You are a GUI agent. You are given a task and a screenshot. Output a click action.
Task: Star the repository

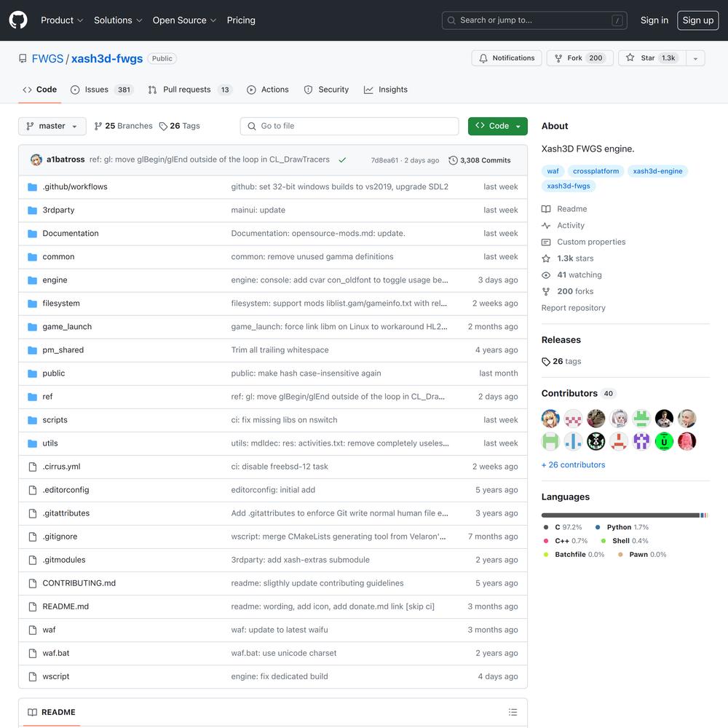pos(652,58)
